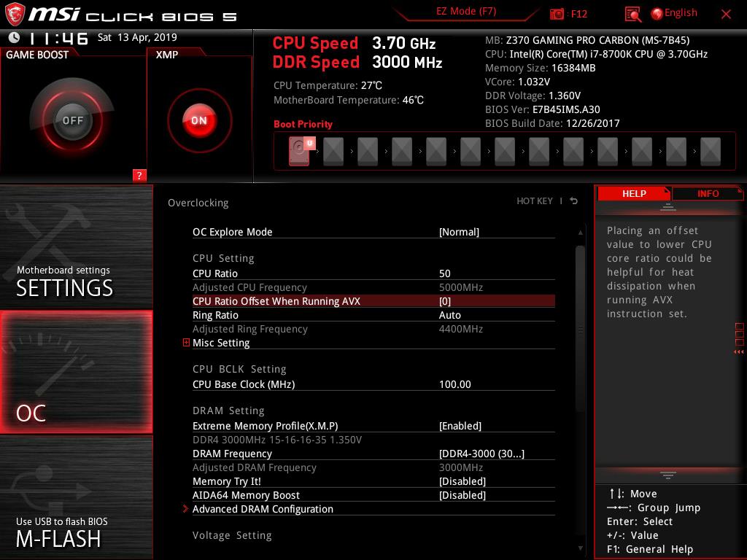Screen dimensions: 747x560
Task: Click the DDR Voltage 1.360V reading
Action: click(533, 96)
